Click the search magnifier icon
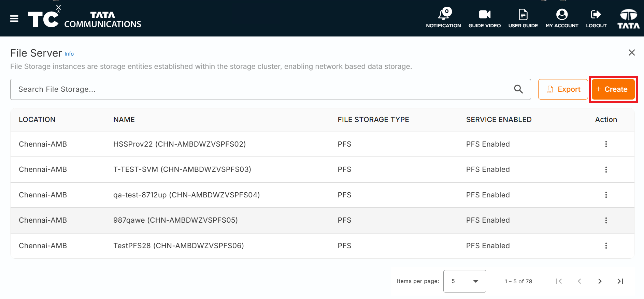 (518, 89)
